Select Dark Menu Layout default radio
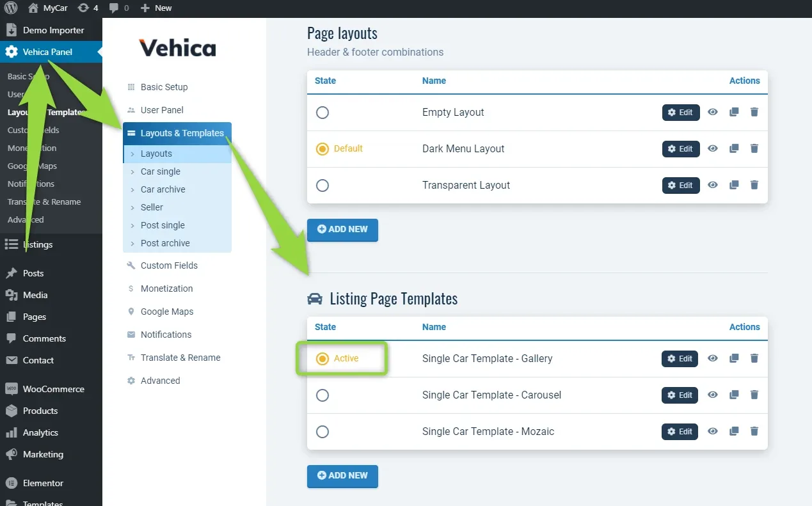812x506 pixels. 322,149
